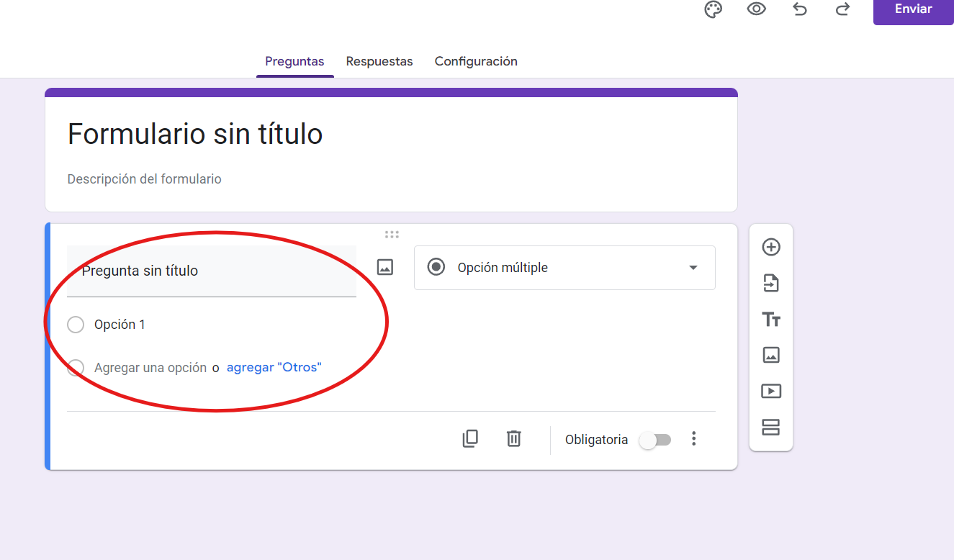Image resolution: width=954 pixels, height=560 pixels.
Task: Click the Descripción del formulario field
Action: [x=144, y=179]
